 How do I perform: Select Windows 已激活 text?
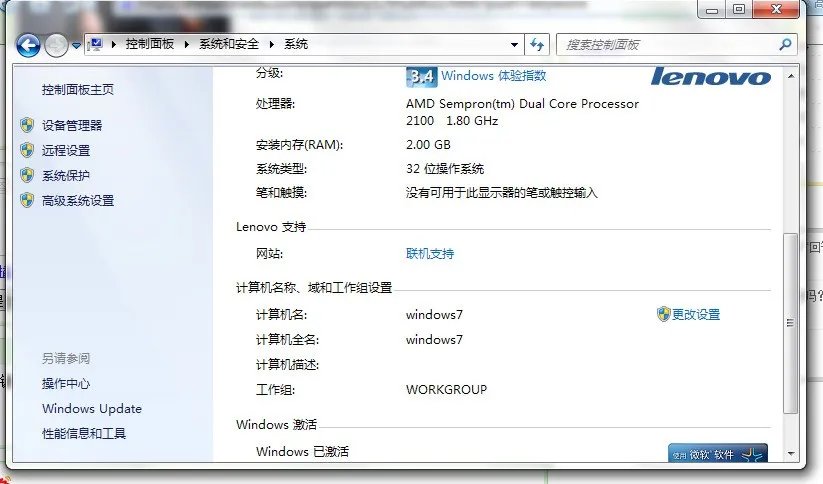[x=302, y=451]
